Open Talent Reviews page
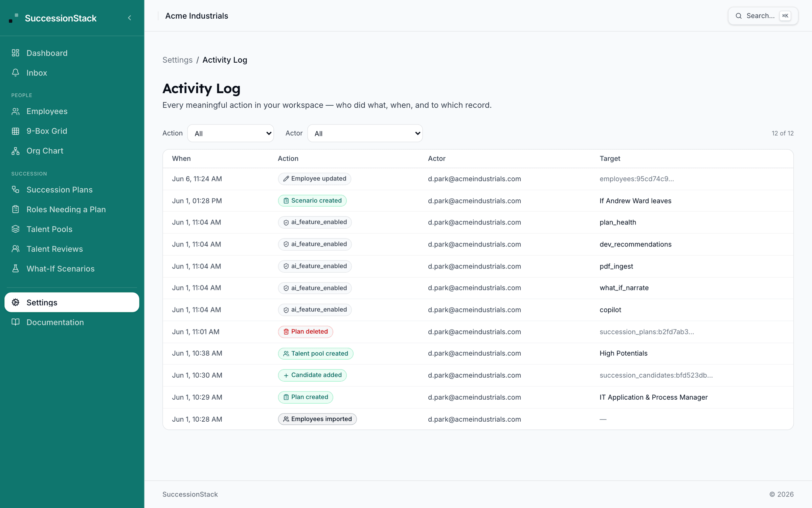 pyautogui.click(x=72, y=249)
